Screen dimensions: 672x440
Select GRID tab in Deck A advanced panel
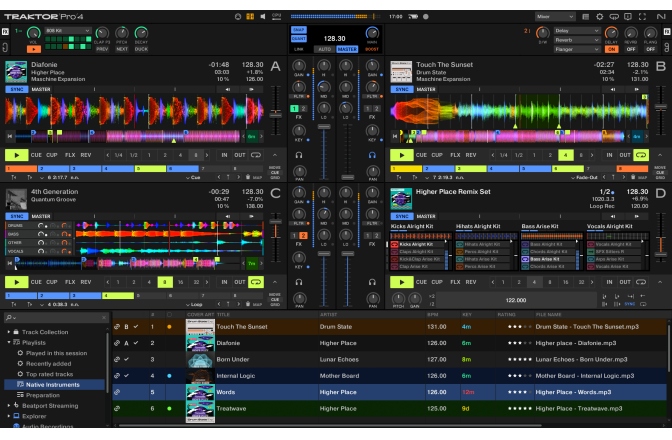pos(275,177)
